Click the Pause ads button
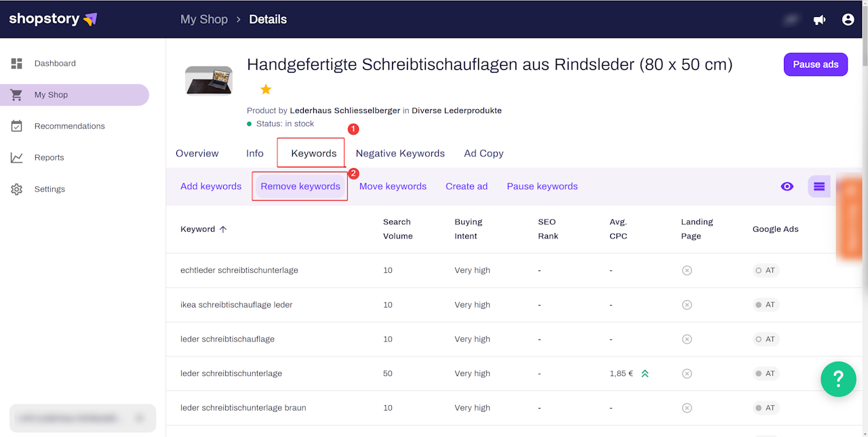This screenshot has height=437, width=868. 815,64
